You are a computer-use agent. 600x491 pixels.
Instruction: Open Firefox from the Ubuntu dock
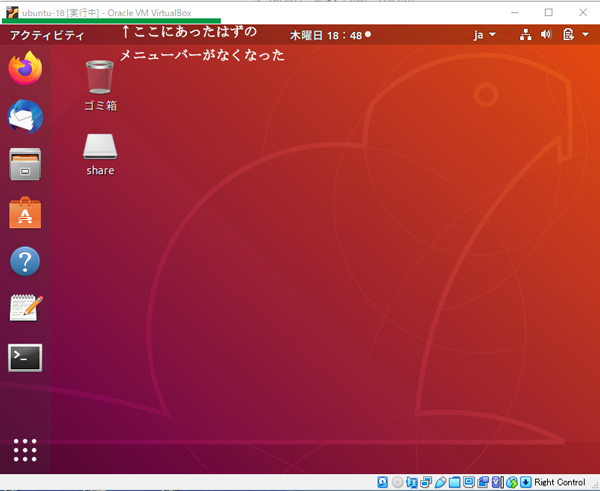click(x=25, y=68)
